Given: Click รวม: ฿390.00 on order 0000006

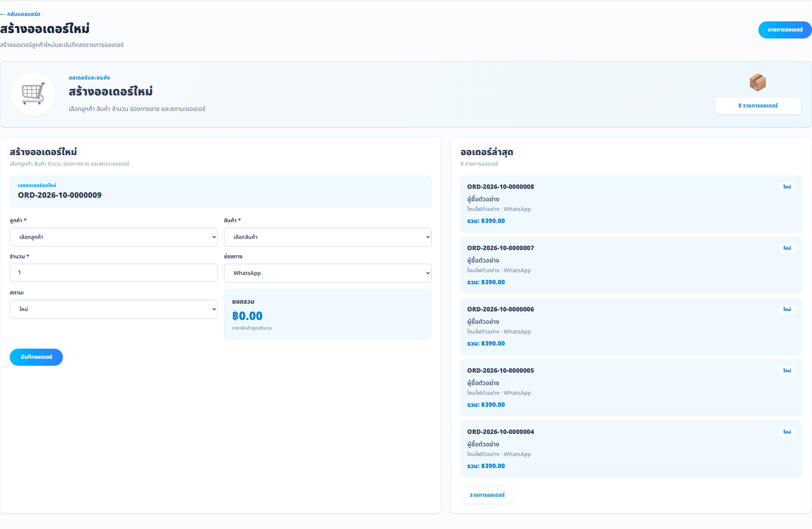Looking at the screenshot, I should [x=486, y=344].
